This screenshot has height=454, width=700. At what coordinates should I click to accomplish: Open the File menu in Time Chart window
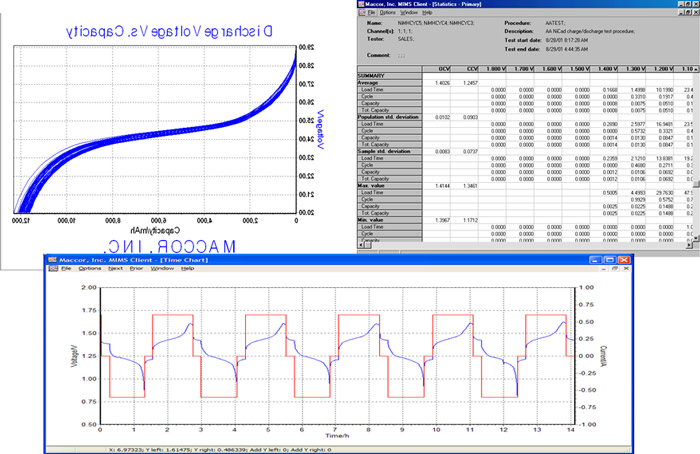click(66, 268)
